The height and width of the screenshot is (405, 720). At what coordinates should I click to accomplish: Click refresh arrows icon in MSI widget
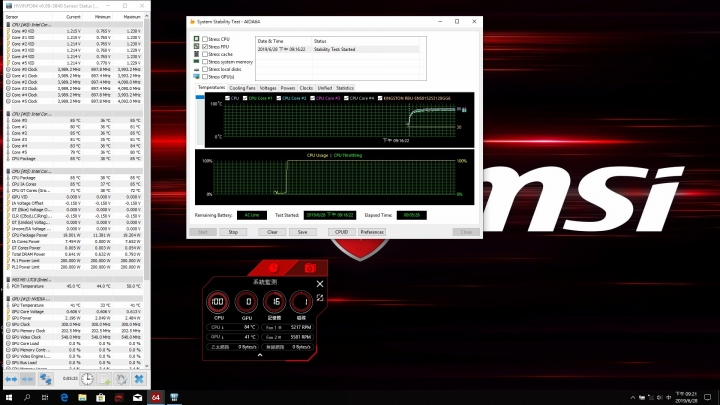[320, 298]
